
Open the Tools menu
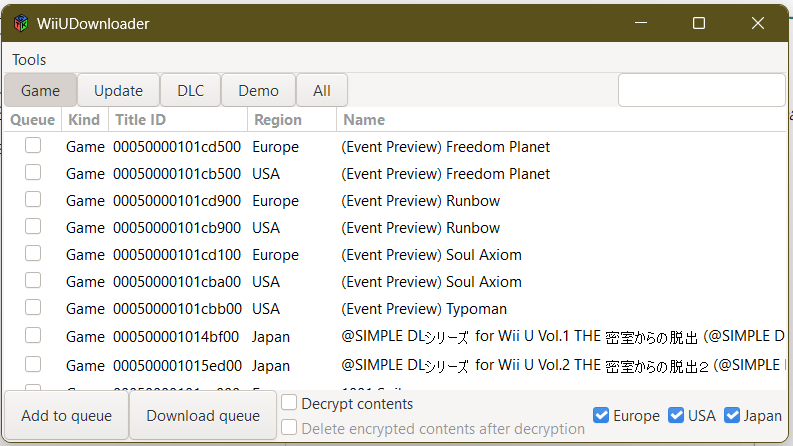pyautogui.click(x=29, y=60)
